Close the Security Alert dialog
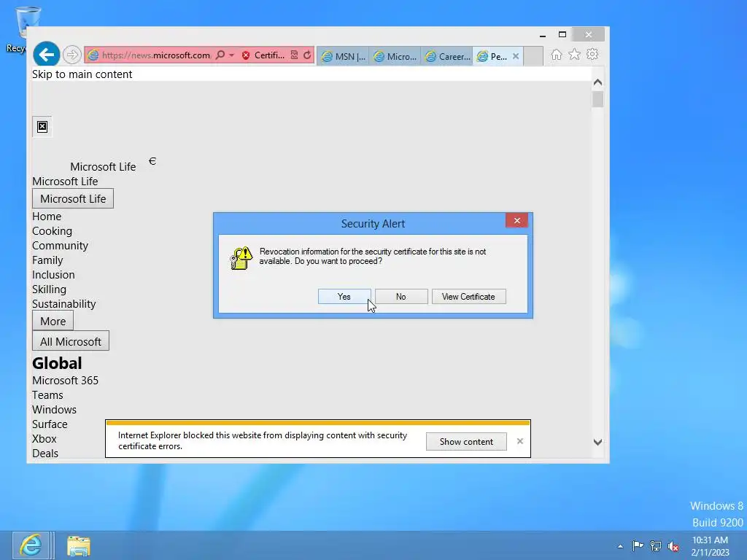 [517, 220]
